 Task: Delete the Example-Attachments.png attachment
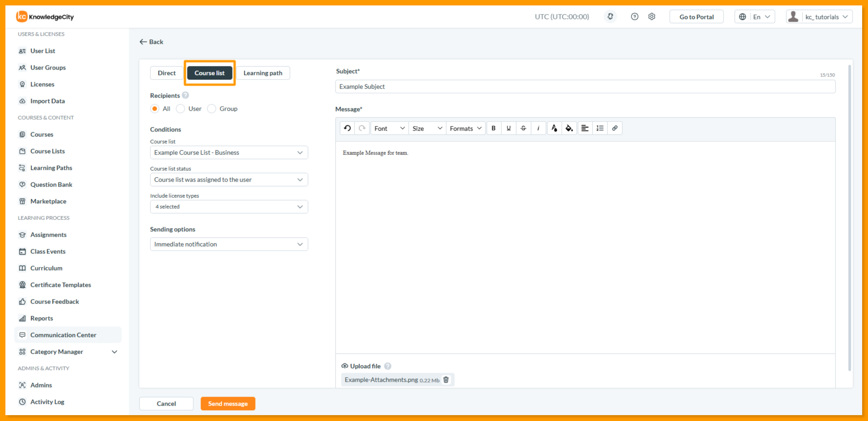(446, 380)
